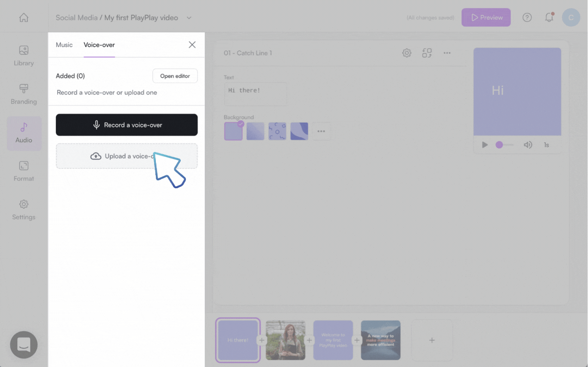This screenshot has width=588, height=367.
Task: Select the gradient purple background swatch
Action: 255,131
